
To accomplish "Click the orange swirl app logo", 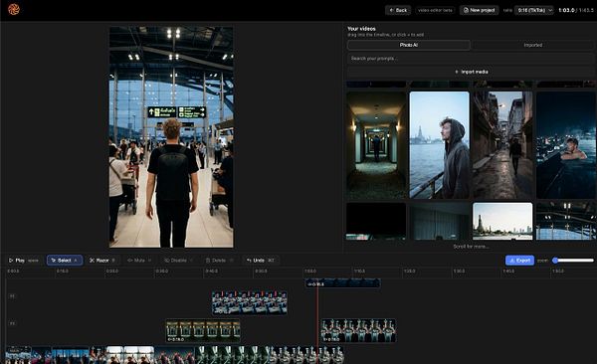I will click(x=14, y=9).
